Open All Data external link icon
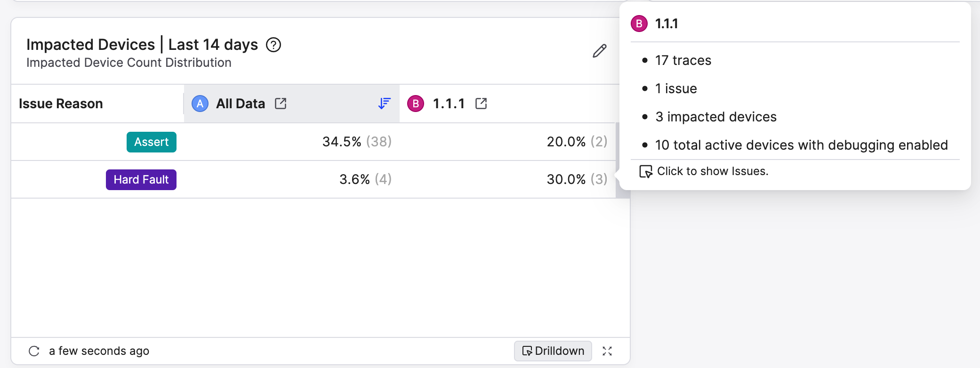980x368 pixels. (x=281, y=104)
